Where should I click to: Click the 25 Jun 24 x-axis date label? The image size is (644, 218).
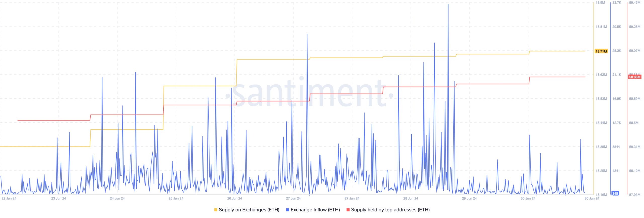click(x=176, y=199)
